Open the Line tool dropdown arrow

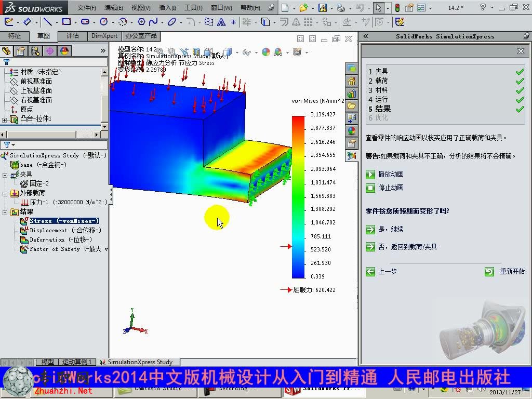click(57, 23)
